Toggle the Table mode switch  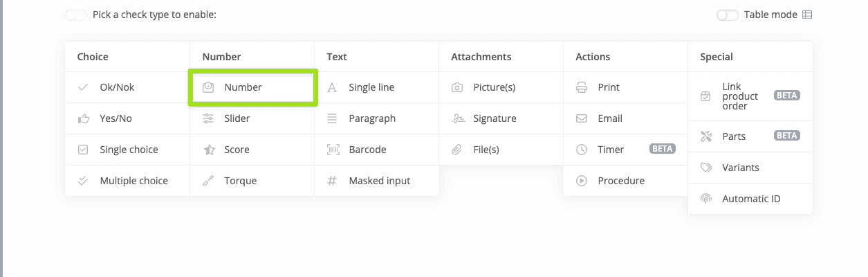[x=728, y=15]
